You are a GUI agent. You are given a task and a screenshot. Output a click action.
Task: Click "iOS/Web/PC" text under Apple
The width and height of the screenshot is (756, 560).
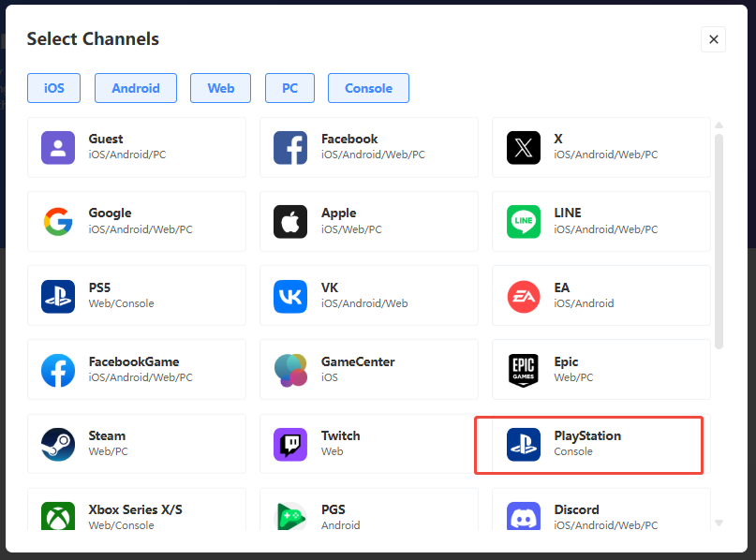[351, 229]
